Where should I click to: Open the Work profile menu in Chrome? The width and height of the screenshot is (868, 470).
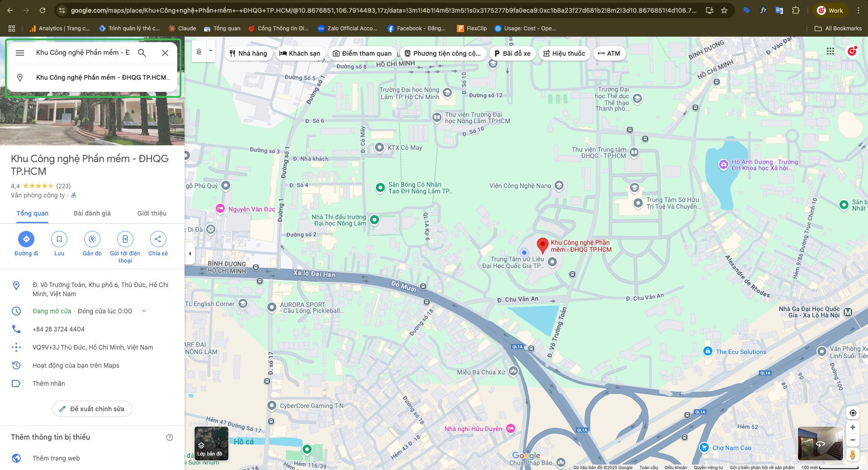[x=830, y=10]
